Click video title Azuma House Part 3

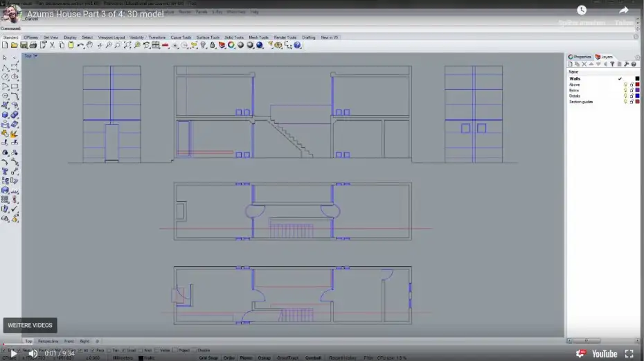pyautogui.click(x=96, y=14)
